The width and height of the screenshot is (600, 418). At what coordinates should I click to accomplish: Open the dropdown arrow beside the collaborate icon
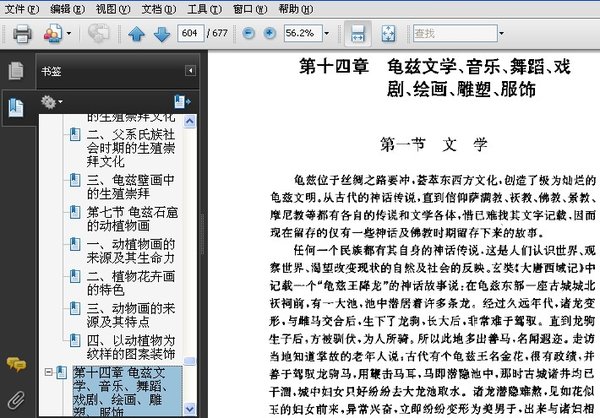[x=69, y=33]
